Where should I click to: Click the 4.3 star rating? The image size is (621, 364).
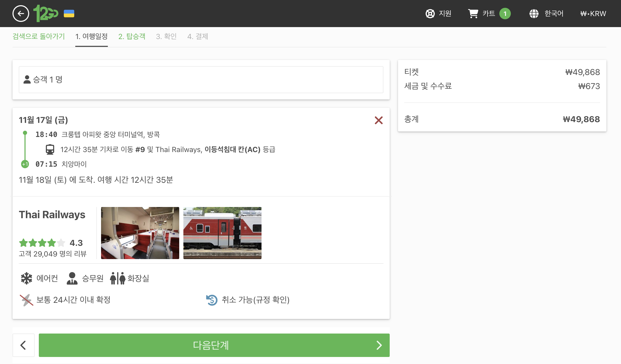coord(51,243)
